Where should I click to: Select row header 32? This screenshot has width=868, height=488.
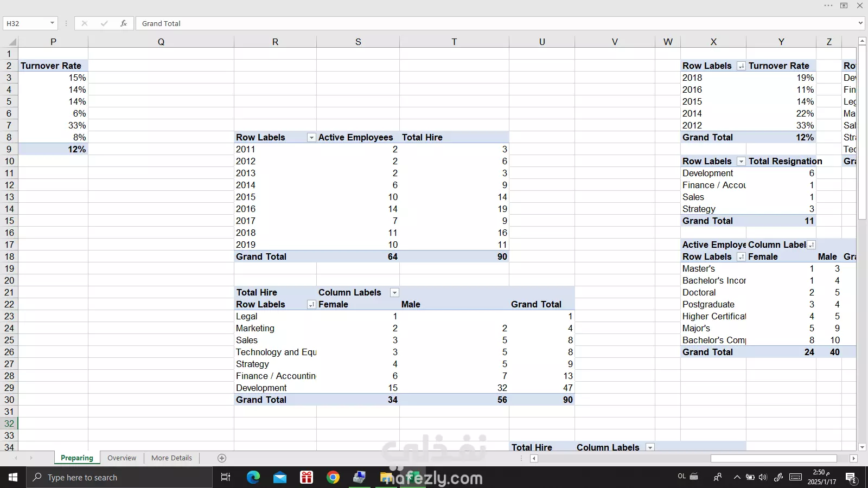9,423
